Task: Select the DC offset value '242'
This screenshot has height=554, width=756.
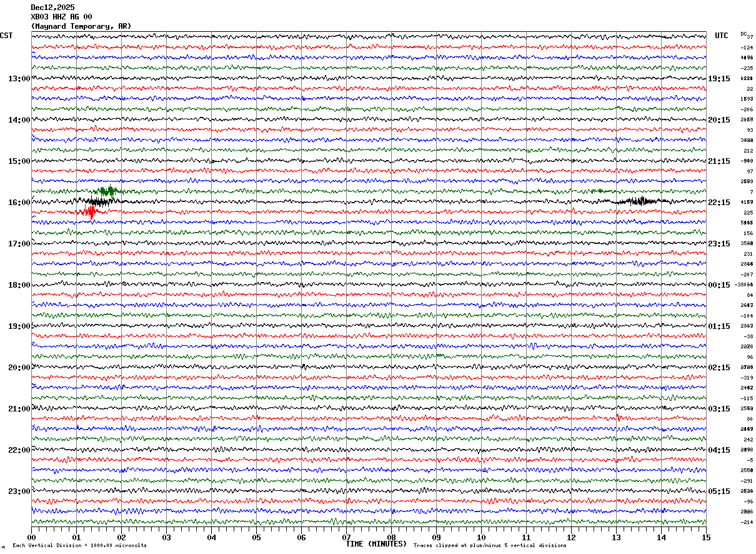Action: (748, 440)
